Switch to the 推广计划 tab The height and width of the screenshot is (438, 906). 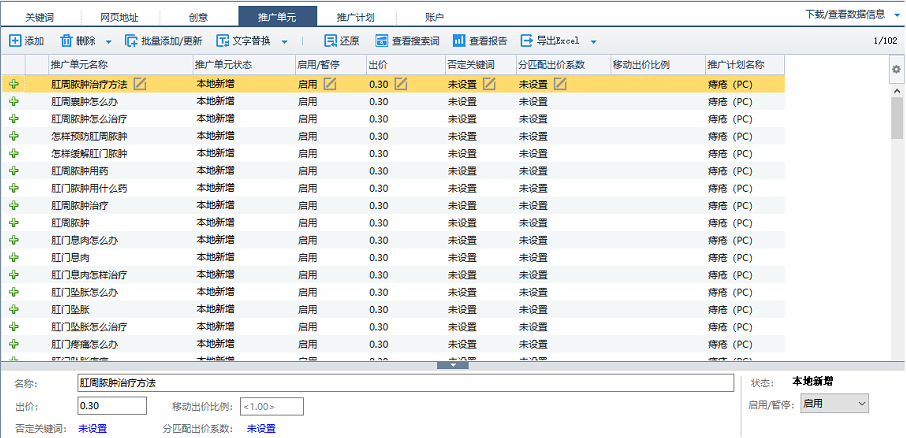coord(356,17)
